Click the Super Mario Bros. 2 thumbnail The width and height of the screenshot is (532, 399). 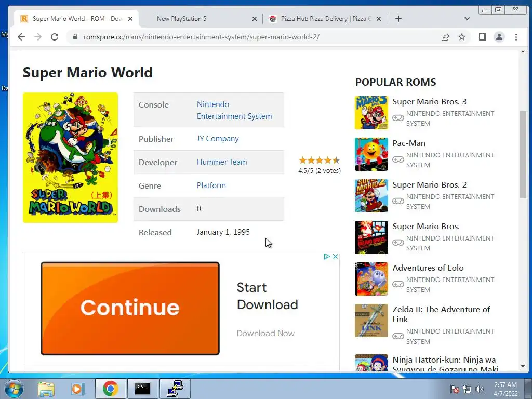[x=371, y=196]
